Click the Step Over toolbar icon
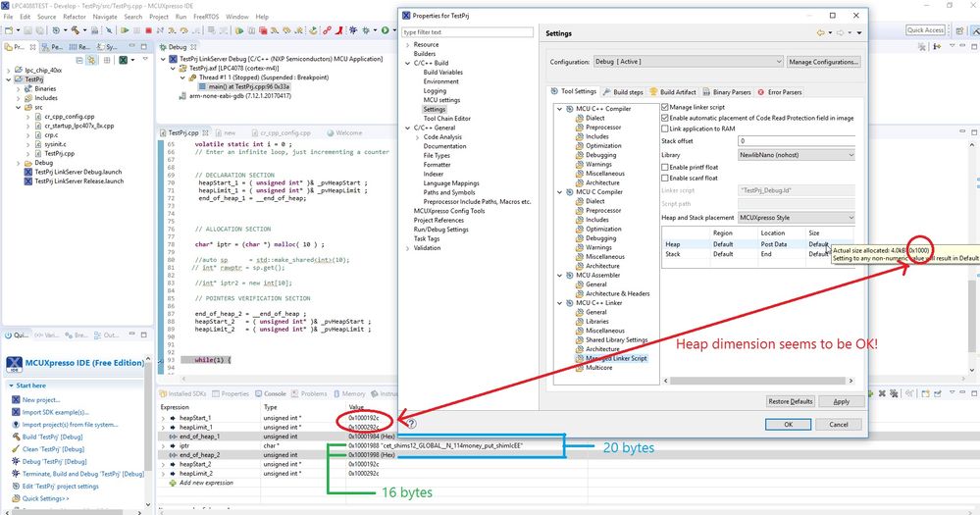The image size is (980, 515). click(183, 30)
